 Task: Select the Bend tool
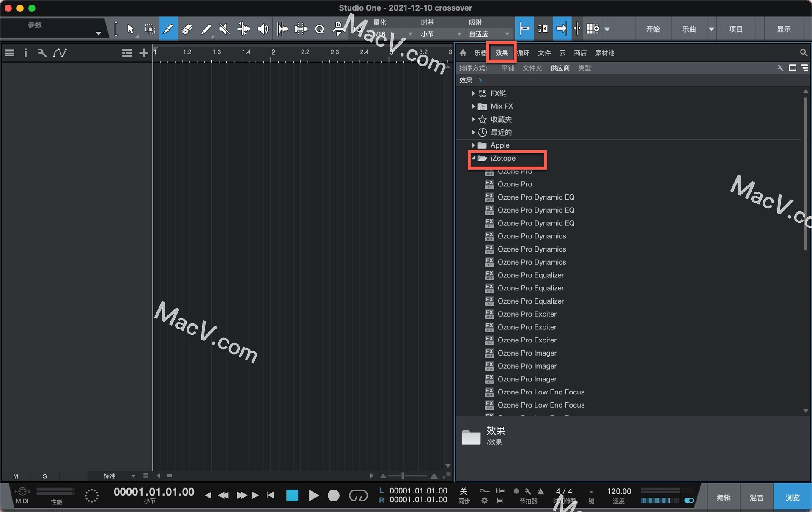click(x=244, y=29)
